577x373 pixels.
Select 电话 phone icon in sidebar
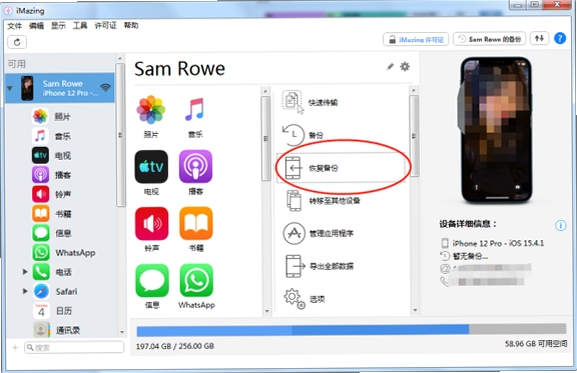coord(41,272)
